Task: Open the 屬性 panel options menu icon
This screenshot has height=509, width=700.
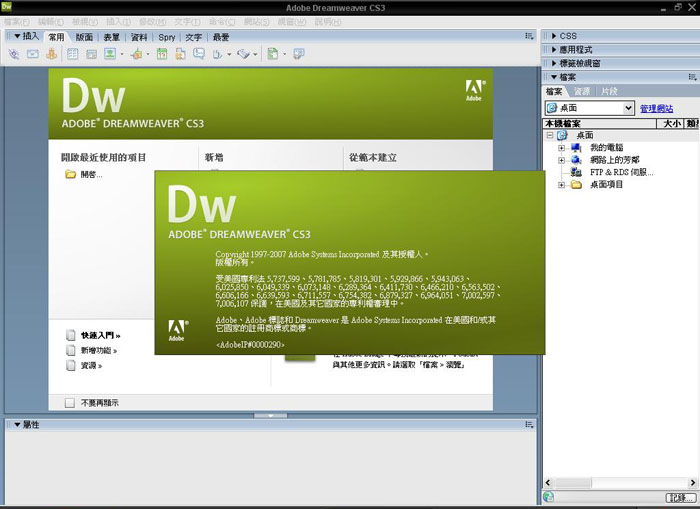Action: pyautogui.click(x=529, y=425)
